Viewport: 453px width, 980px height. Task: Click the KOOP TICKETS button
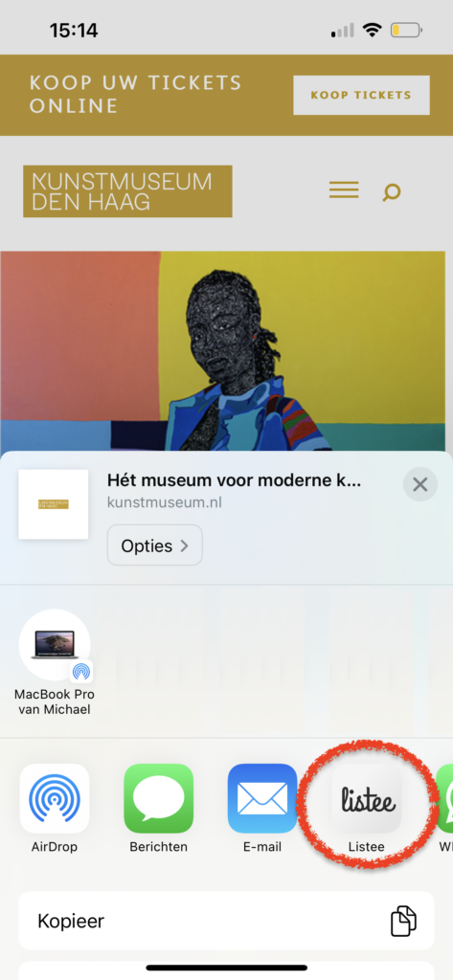[x=362, y=95]
